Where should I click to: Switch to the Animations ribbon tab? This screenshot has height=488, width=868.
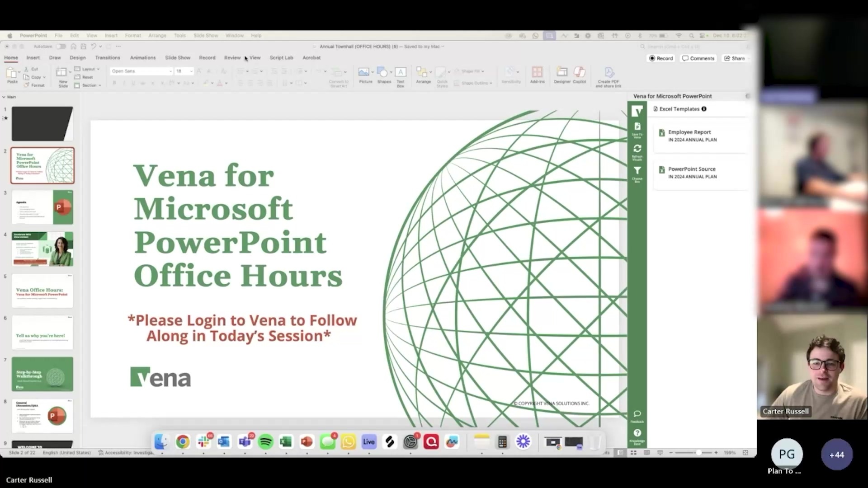(x=142, y=57)
